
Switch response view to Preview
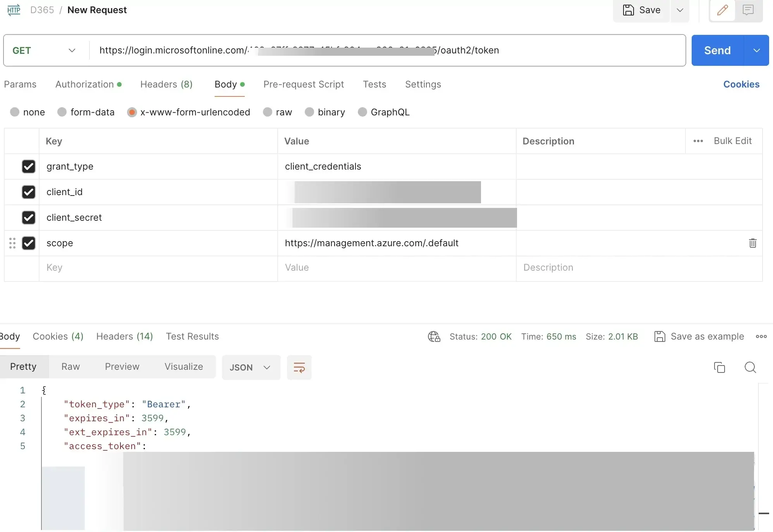pyautogui.click(x=122, y=367)
